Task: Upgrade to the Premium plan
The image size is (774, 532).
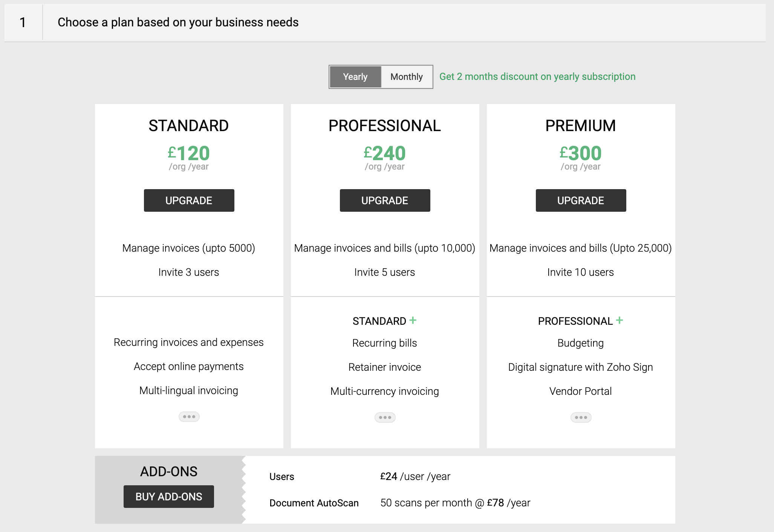Action: [x=581, y=200]
